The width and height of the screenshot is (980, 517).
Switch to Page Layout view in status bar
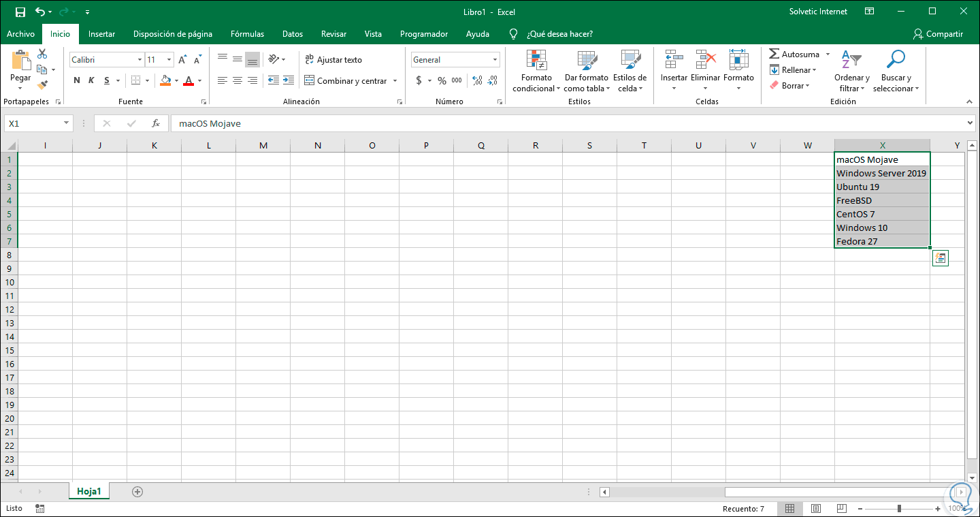(x=815, y=508)
